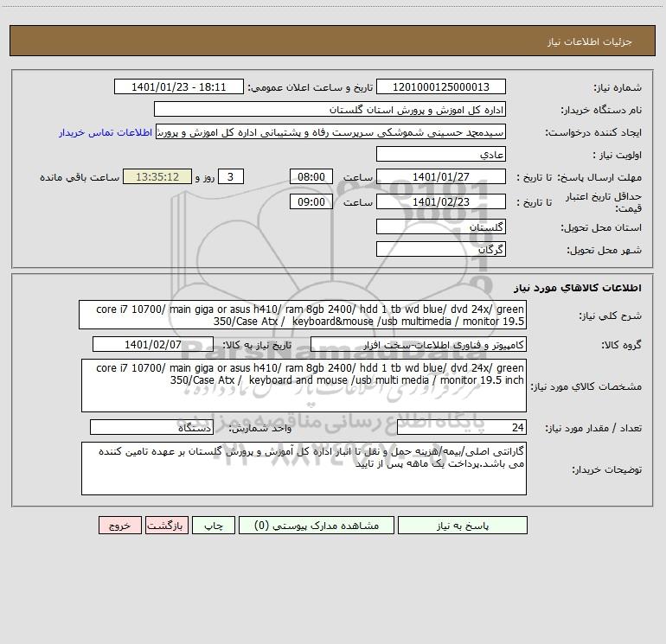Click the announcement date field 1401/01/23 - 18:11

tap(179, 86)
